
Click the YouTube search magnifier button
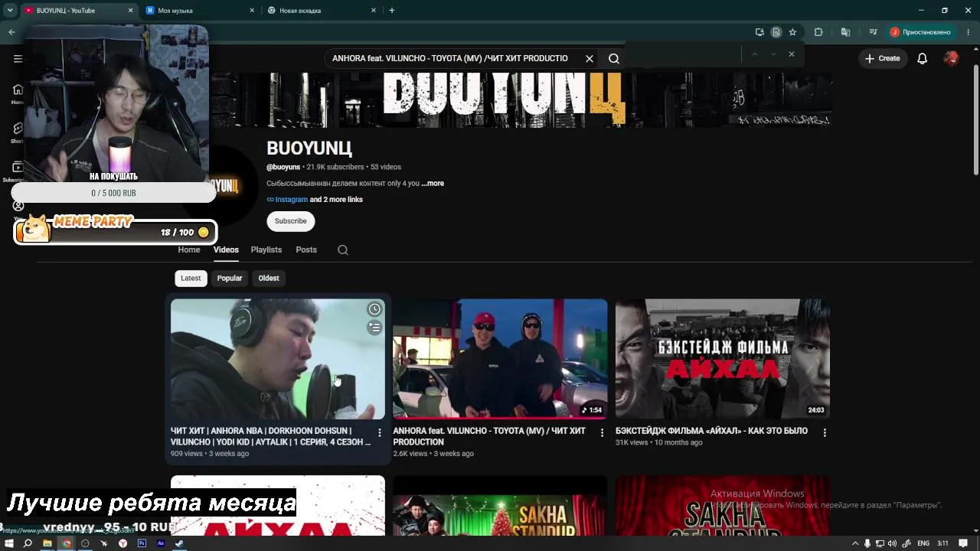pos(614,58)
